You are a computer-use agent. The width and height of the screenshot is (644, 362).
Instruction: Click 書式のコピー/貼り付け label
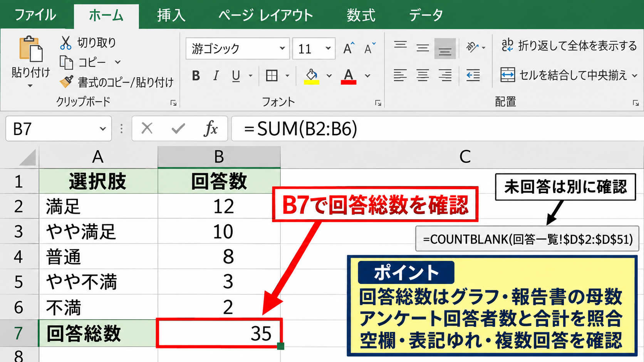click(126, 82)
